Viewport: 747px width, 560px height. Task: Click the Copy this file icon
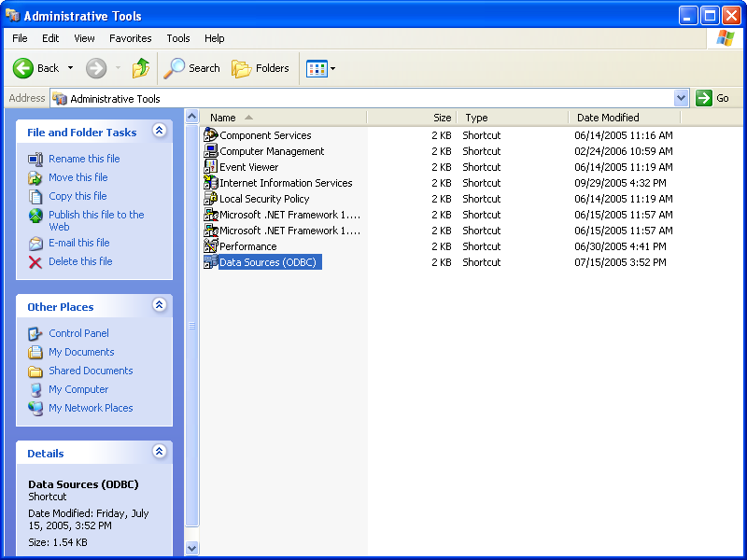(35, 196)
